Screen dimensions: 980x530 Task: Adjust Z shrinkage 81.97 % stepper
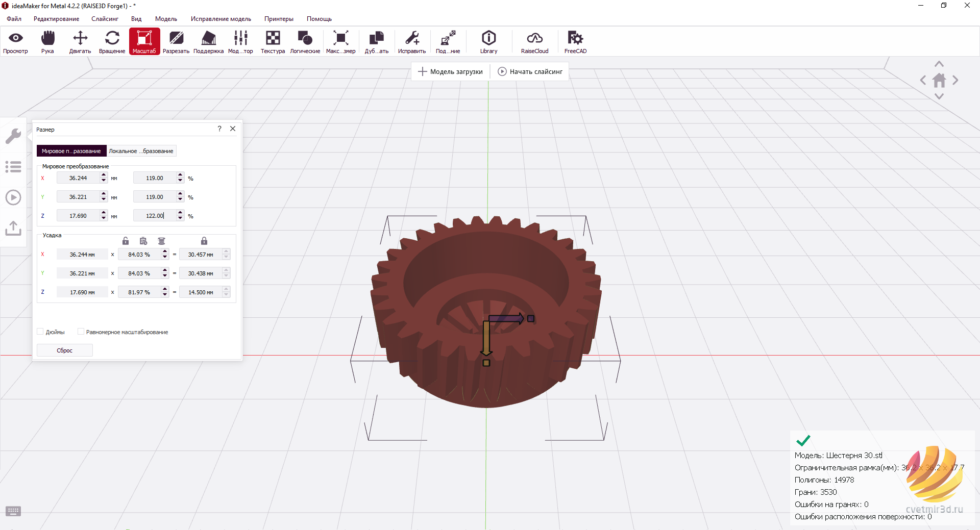tap(165, 292)
